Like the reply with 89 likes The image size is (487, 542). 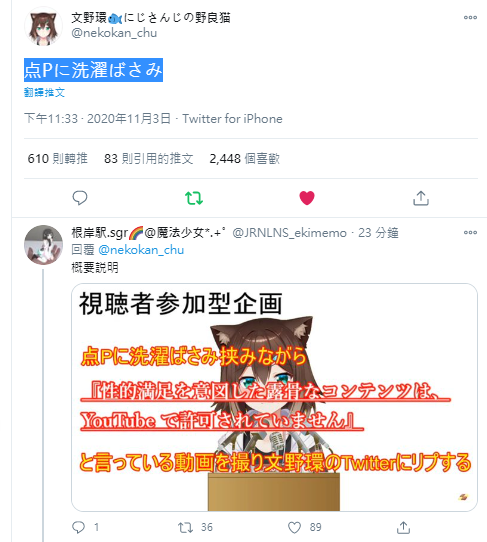294,527
